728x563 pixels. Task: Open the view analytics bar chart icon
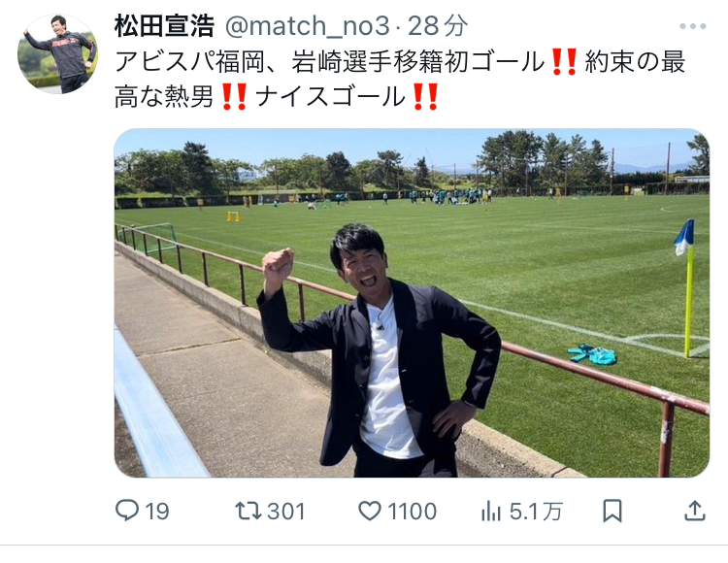[x=491, y=512]
